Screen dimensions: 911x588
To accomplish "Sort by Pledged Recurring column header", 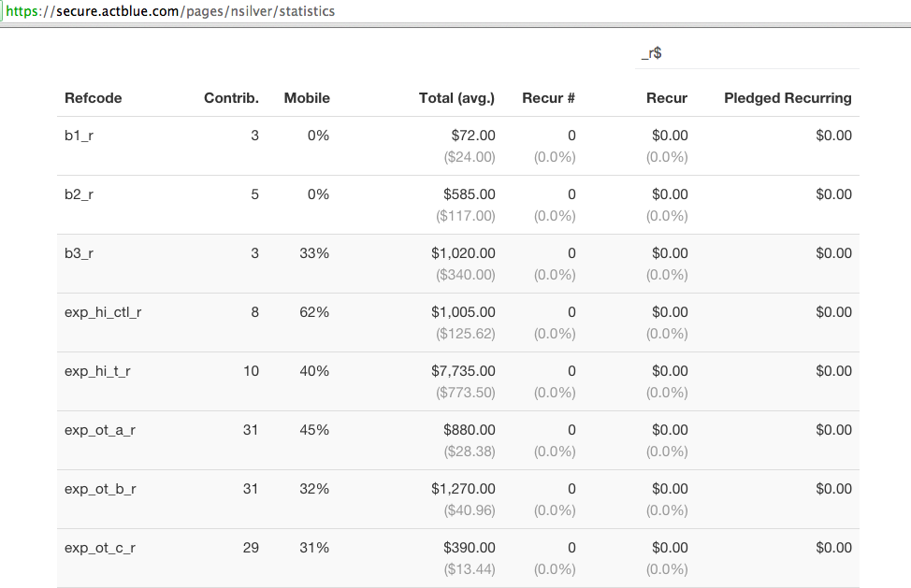I will [788, 98].
